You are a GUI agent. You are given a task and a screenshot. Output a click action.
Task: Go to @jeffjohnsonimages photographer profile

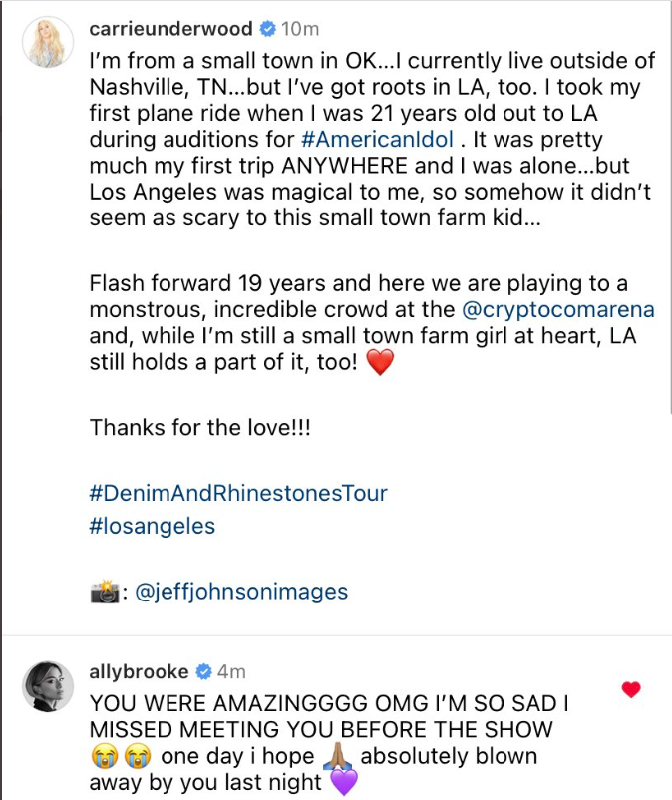click(241, 592)
